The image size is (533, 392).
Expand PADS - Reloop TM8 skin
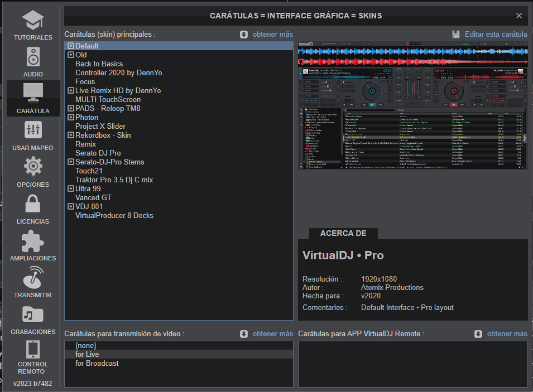[71, 108]
